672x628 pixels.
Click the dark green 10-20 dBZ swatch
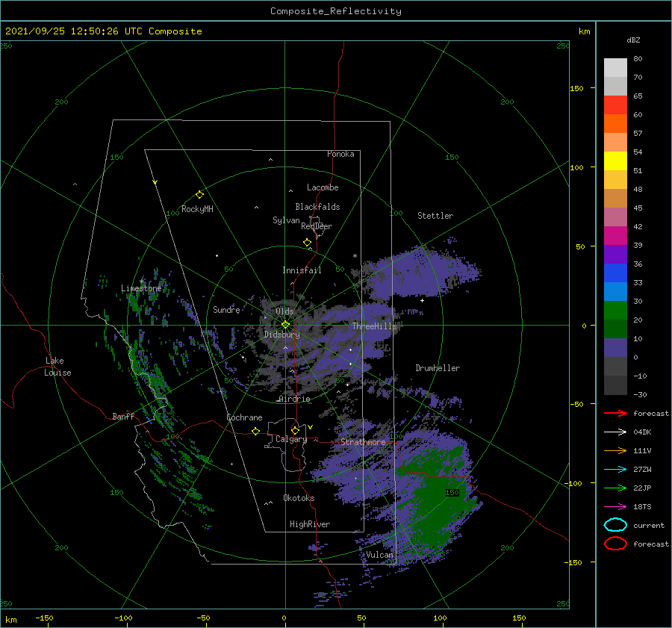click(615, 329)
